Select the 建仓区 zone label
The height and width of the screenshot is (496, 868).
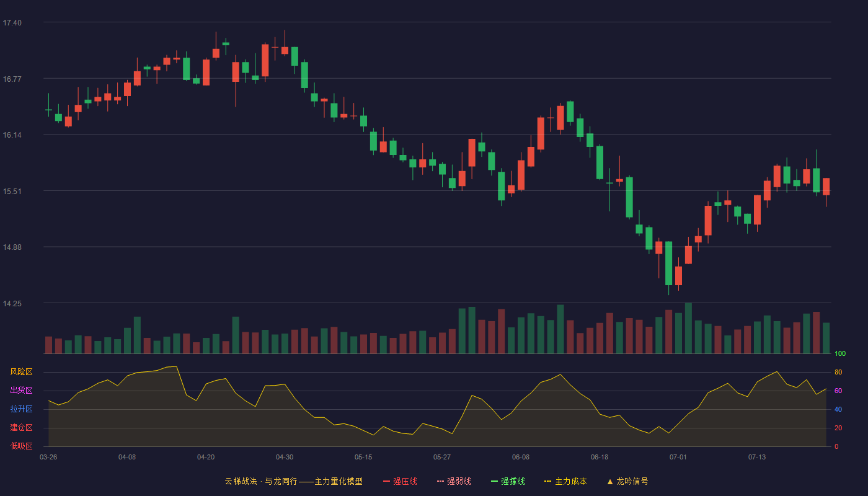[21, 428]
